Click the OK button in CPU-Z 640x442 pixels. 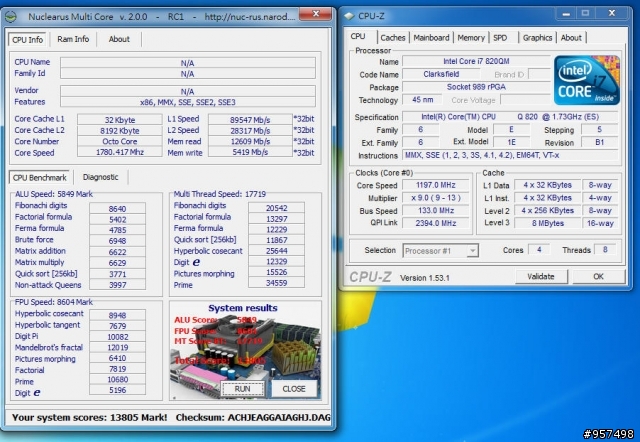(598, 276)
